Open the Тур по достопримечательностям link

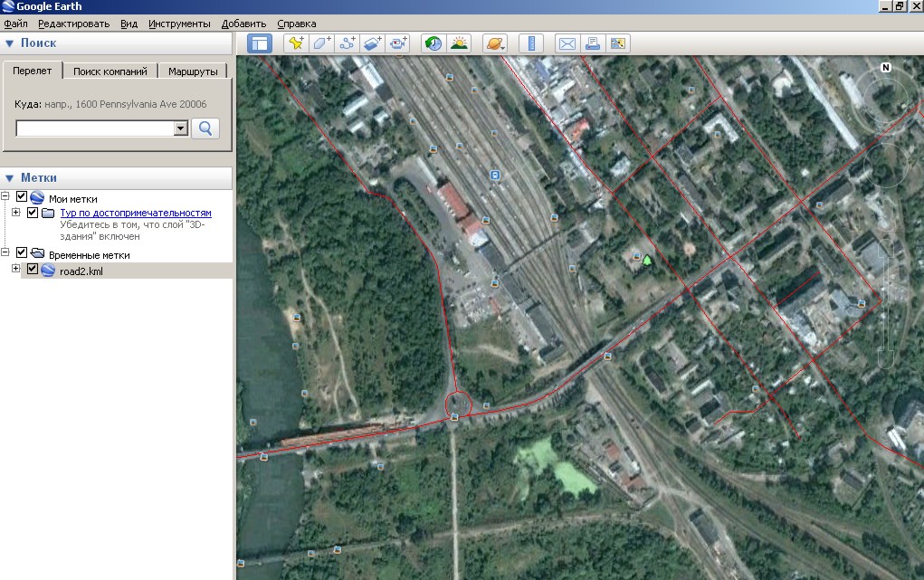pos(136,213)
